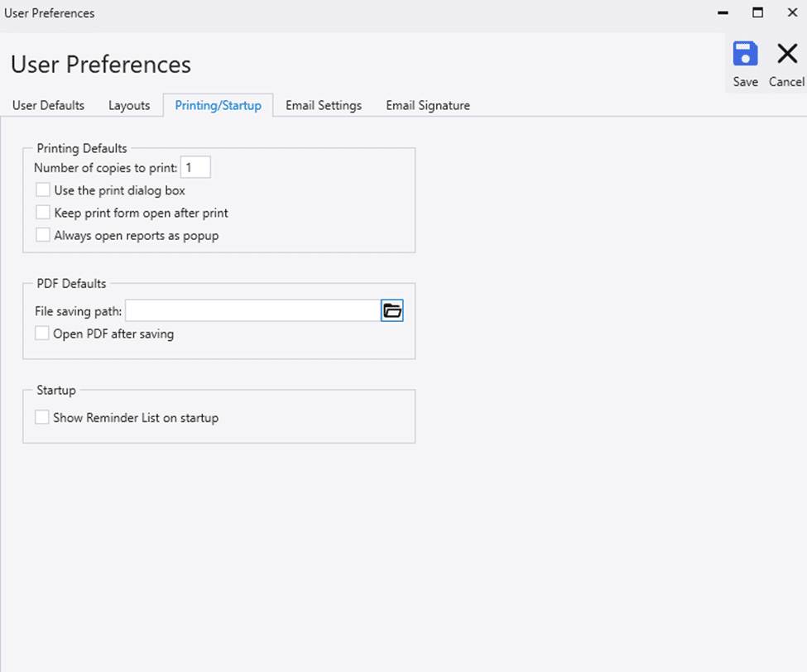Enable Open PDF after saving
The height and width of the screenshot is (672, 807).
41,334
